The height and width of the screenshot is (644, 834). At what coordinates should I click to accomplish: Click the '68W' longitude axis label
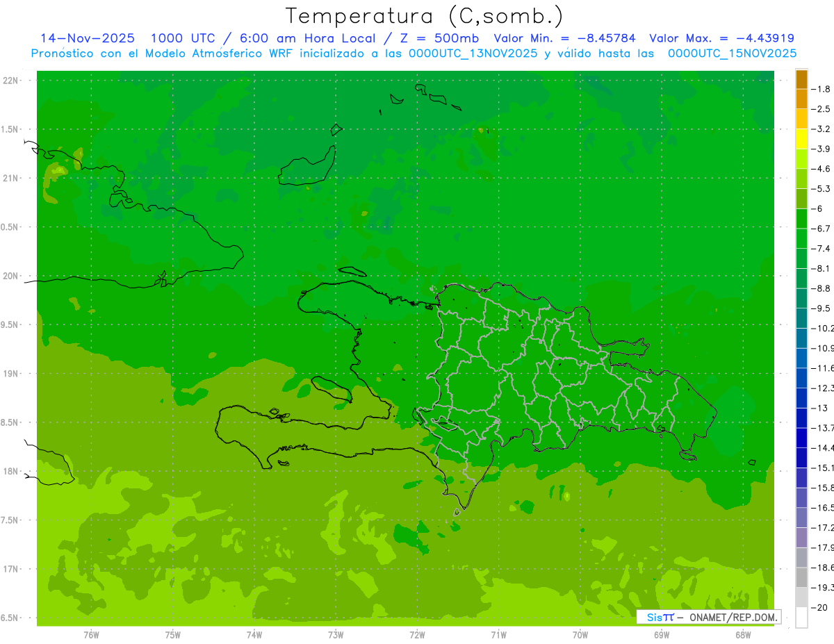pyautogui.click(x=743, y=635)
